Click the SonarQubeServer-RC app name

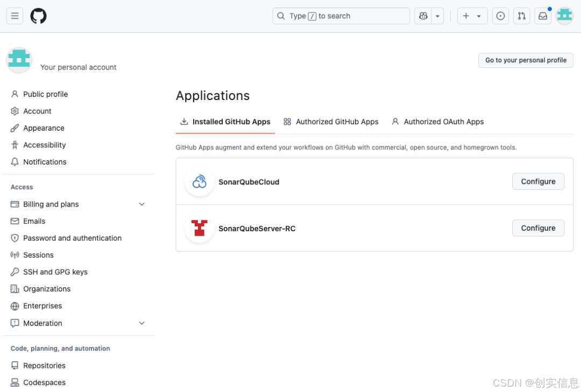point(257,229)
